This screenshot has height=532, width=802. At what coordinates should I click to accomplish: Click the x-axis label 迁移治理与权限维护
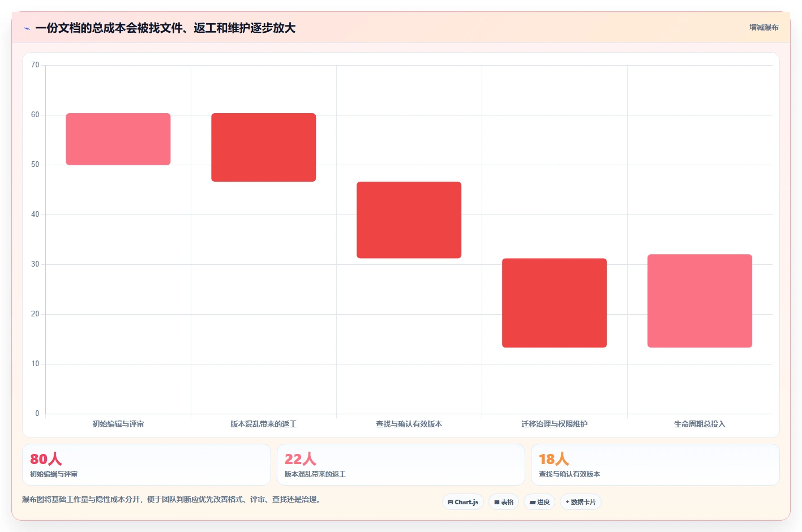(555, 424)
